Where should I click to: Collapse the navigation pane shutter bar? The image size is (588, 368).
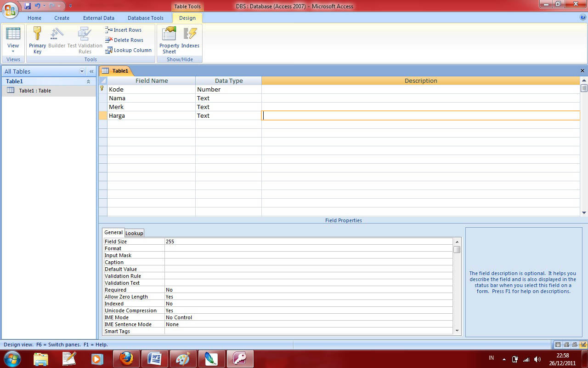91,71
